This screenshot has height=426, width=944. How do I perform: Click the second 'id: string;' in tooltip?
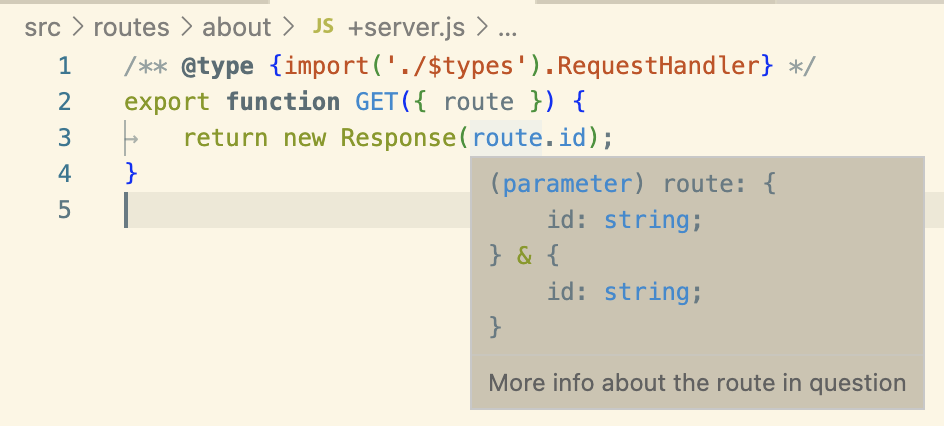click(x=624, y=292)
